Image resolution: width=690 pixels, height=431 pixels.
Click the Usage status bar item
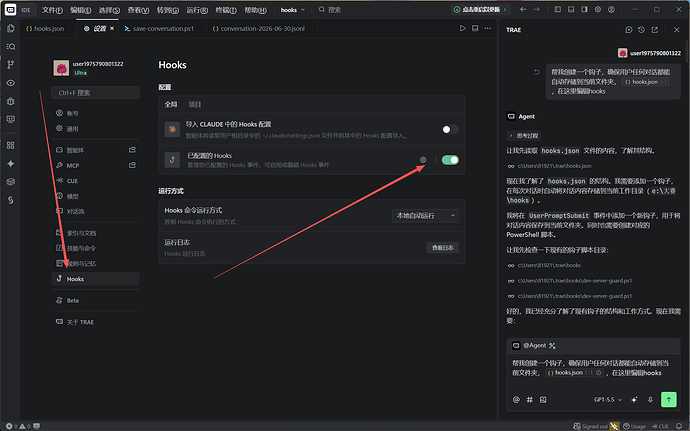(x=634, y=426)
